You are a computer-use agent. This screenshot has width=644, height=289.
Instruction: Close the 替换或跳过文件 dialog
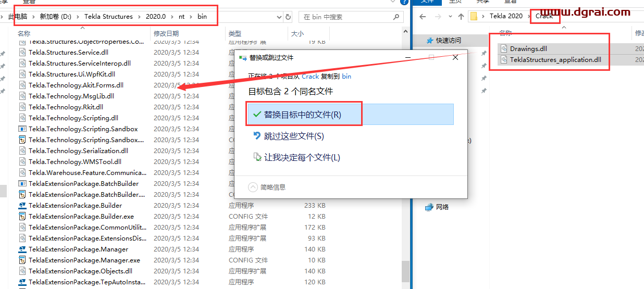(x=455, y=57)
